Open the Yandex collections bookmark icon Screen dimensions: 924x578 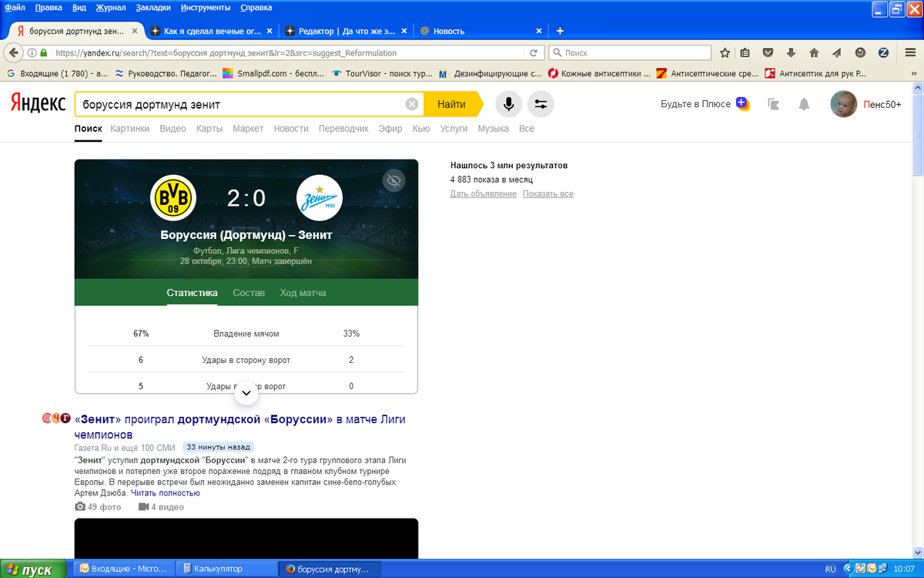tap(774, 104)
